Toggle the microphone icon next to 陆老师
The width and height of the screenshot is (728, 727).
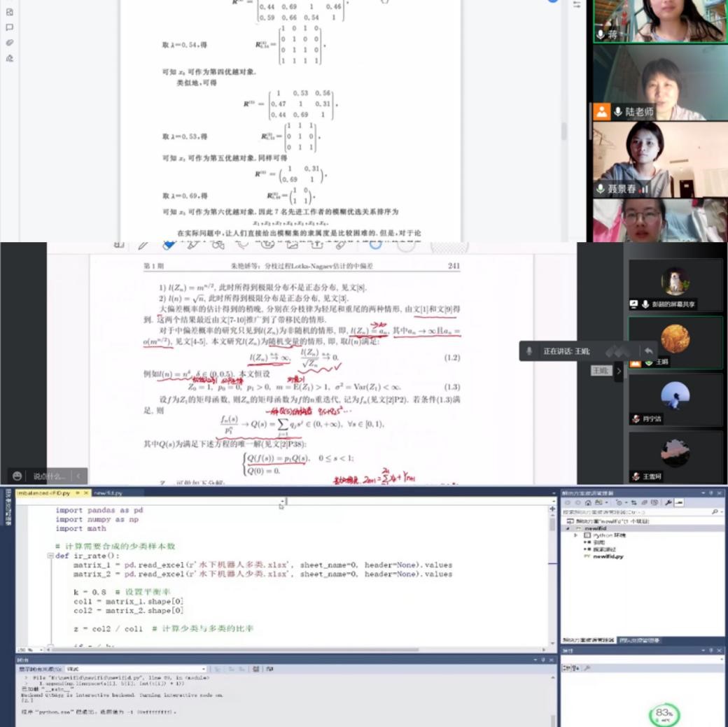tap(618, 112)
